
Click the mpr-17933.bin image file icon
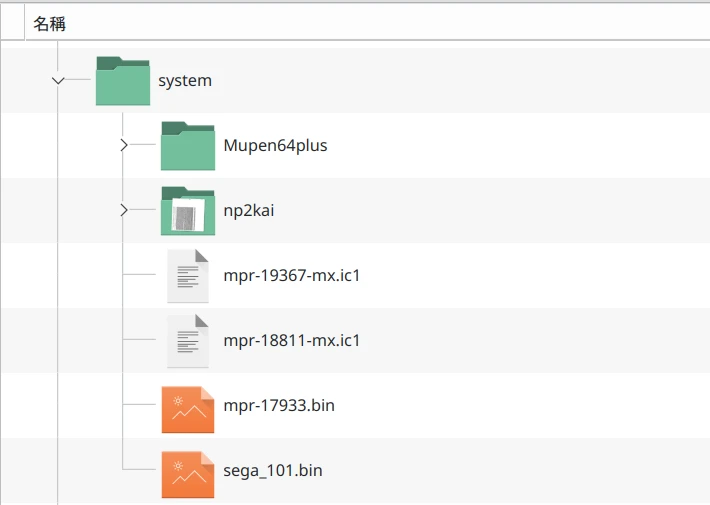[188, 406]
